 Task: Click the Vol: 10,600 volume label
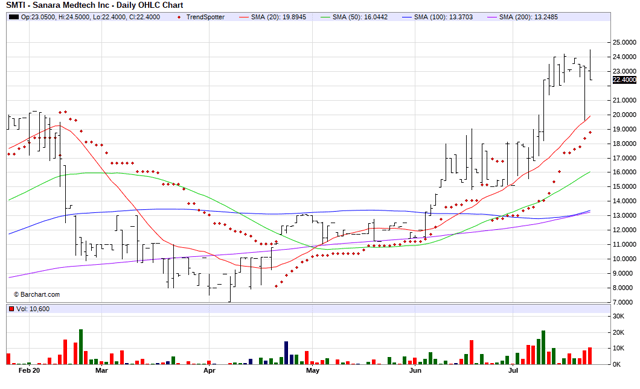[33, 309]
